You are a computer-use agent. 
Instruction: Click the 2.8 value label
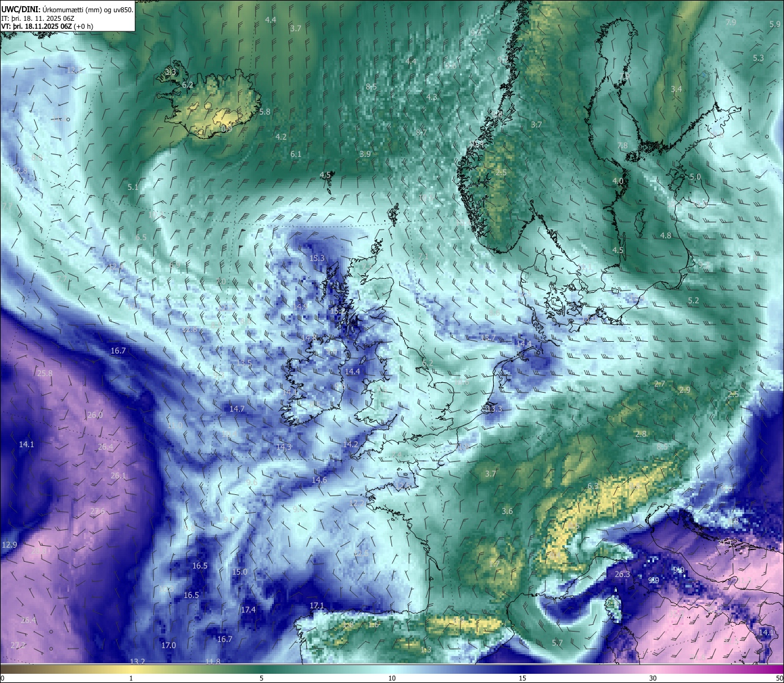point(641,434)
